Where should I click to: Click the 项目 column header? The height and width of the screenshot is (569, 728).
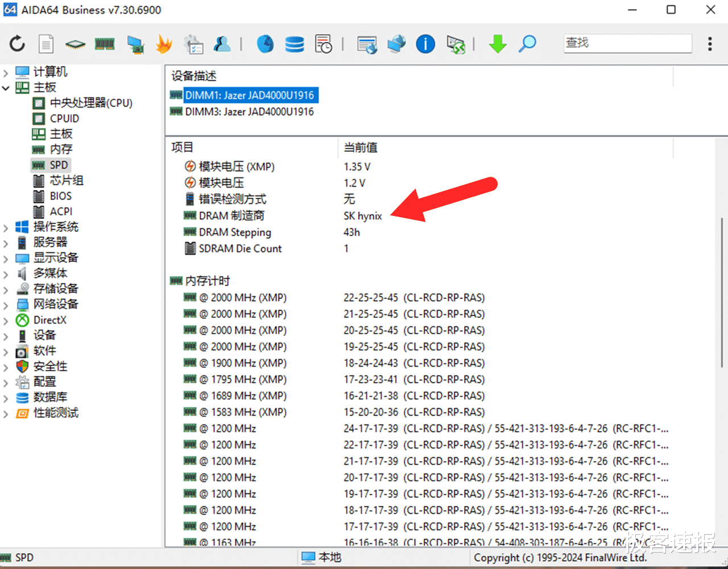pos(183,148)
